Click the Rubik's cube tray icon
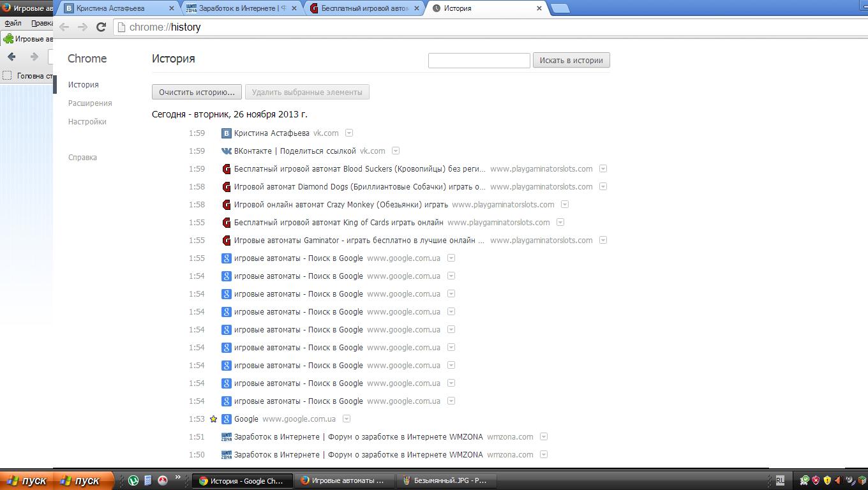This screenshot has height=490, width=868. (x=862, y=480)
